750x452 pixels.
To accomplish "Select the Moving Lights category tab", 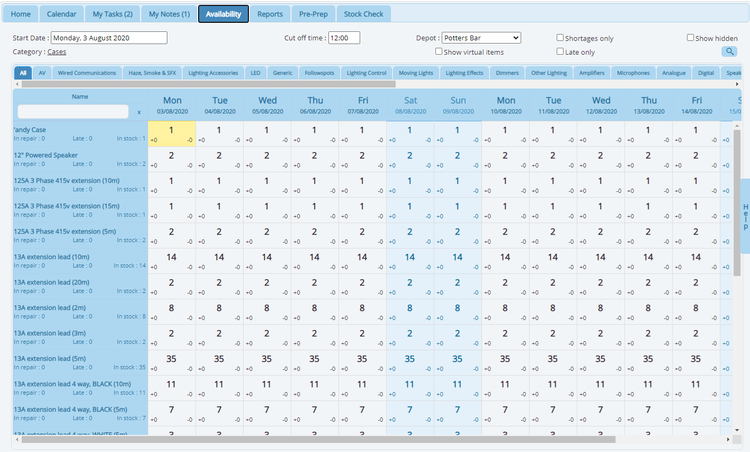I will pos(415,73).
